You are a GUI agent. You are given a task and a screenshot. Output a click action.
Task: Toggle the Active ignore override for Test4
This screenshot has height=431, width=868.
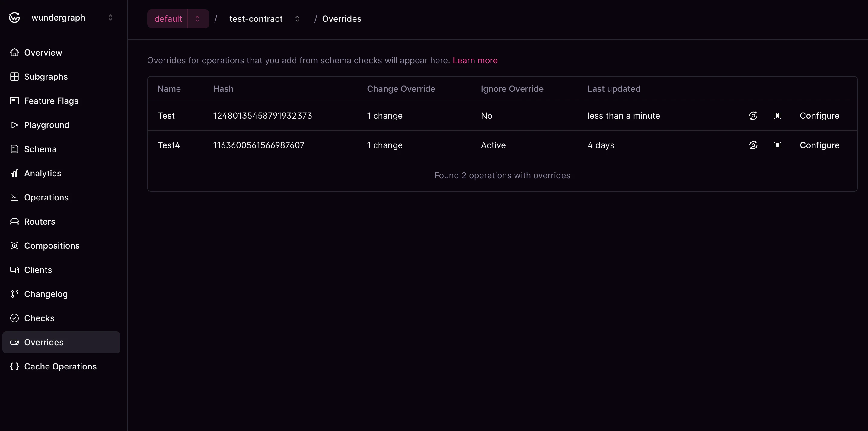point(493,145)
